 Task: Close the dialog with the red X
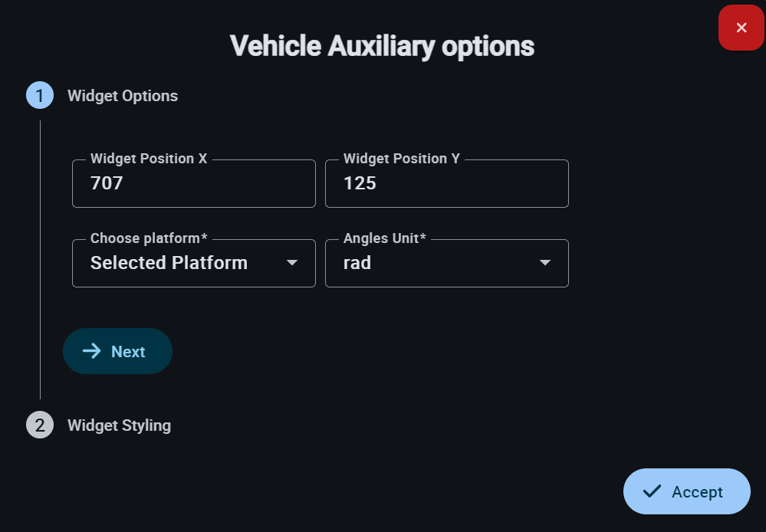point(741,28)
